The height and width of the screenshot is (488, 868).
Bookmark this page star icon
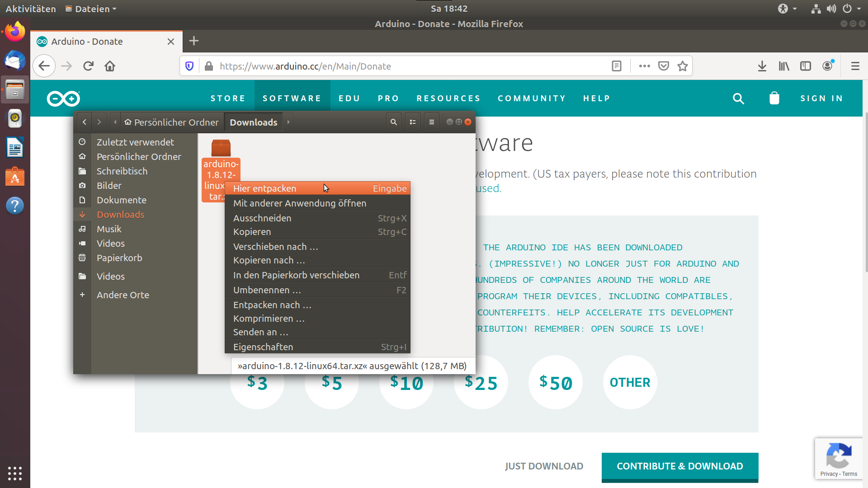coord(683,66)
